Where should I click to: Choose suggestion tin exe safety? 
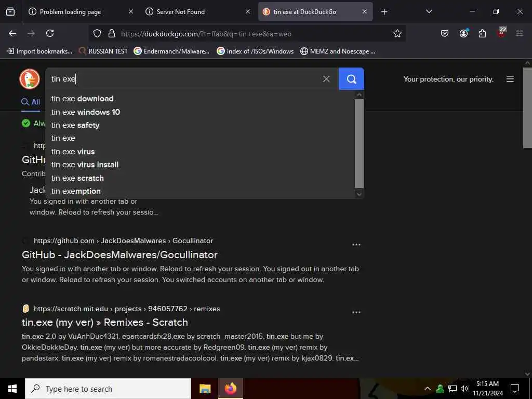200,125
